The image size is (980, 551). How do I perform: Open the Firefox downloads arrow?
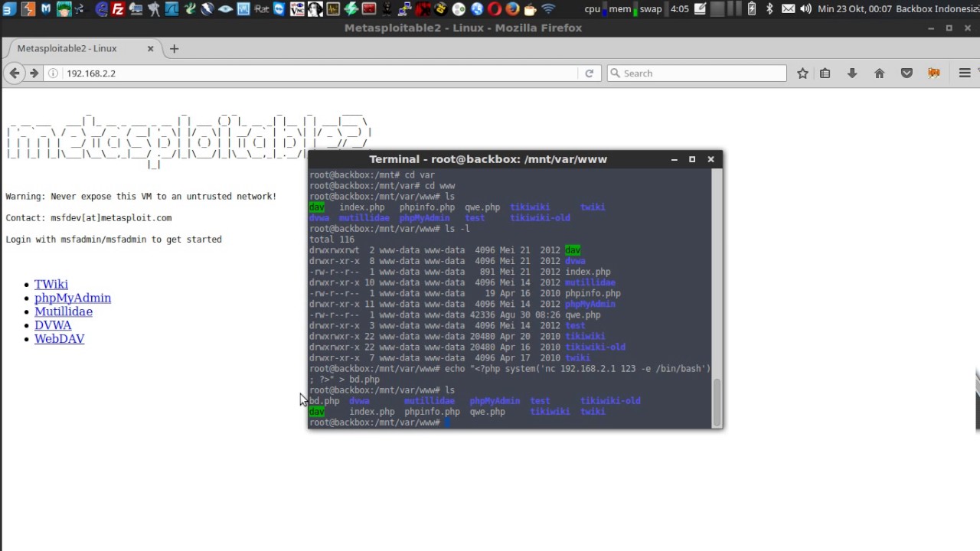(x=851, y=73)
